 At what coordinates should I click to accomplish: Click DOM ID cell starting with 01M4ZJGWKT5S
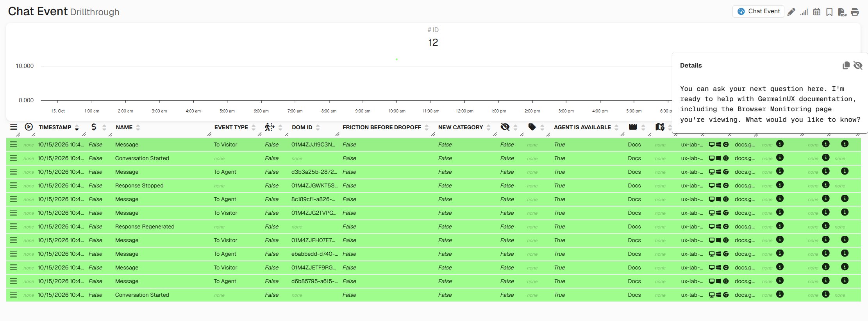(x=314, y=185)
